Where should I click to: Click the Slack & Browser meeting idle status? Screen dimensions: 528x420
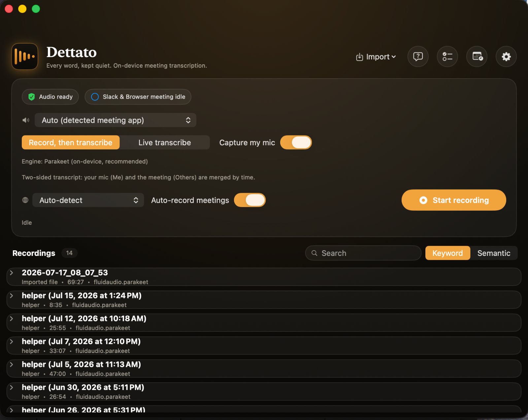(138, 97)
